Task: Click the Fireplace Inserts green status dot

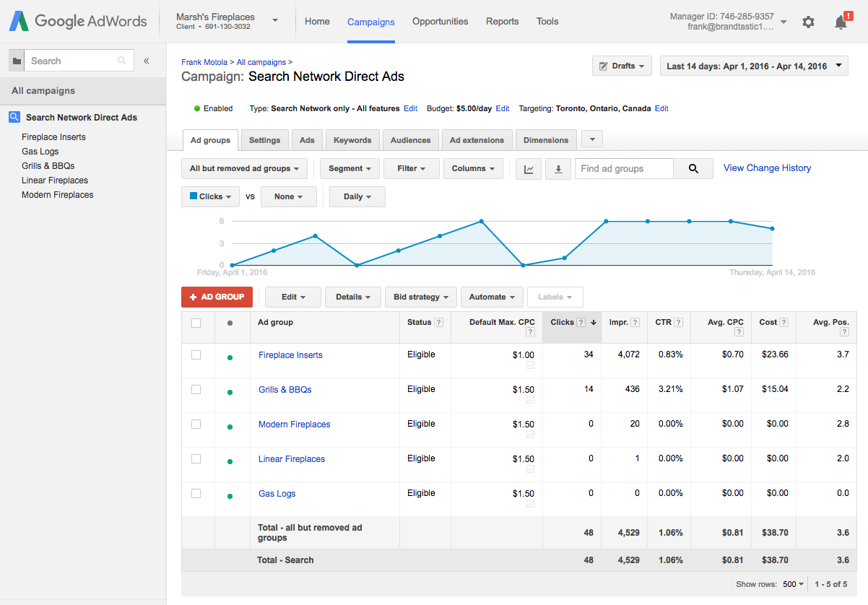Action: [230, 357]
